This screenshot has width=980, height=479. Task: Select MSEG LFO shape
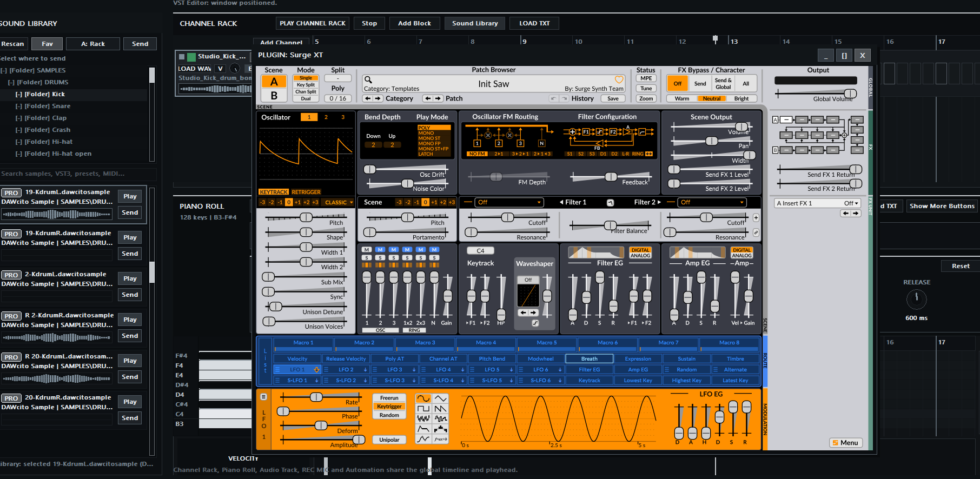(x=423, y=440)
